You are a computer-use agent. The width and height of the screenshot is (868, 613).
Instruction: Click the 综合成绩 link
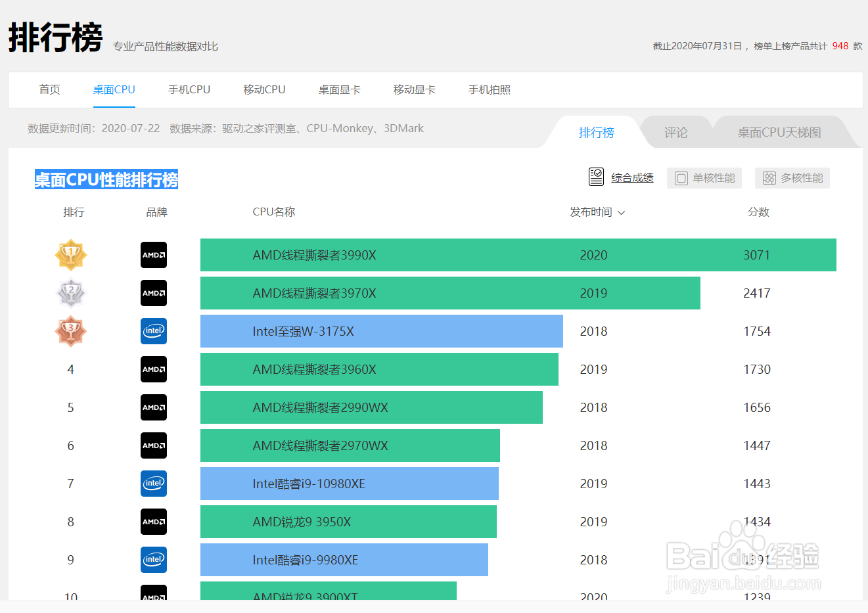pos(632,177)
